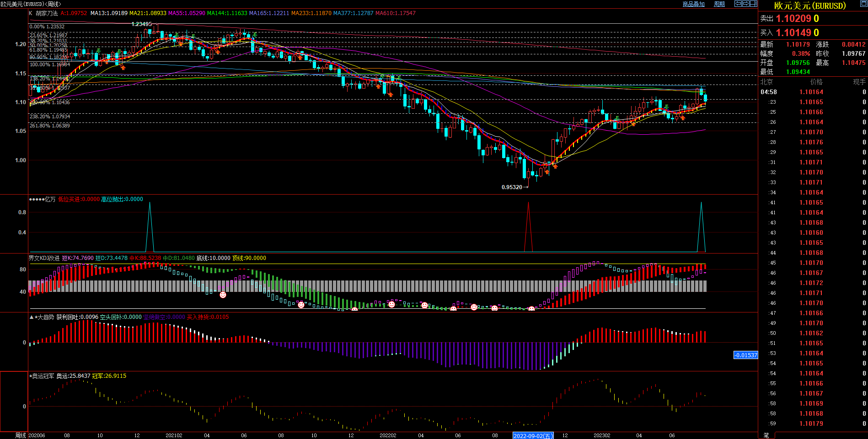Toggle the side panel layout icon
The height and width of the screenshot is (439, 868).
tap(753, 4)
